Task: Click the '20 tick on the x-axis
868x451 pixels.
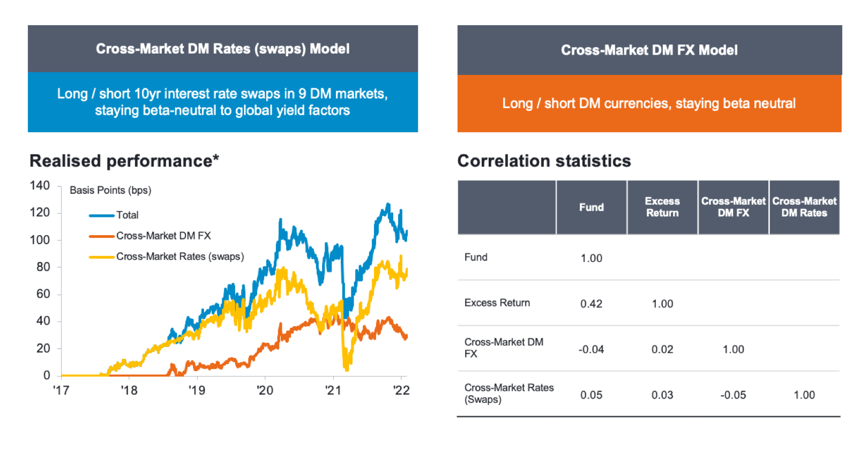Action: (x=265, y=390)
